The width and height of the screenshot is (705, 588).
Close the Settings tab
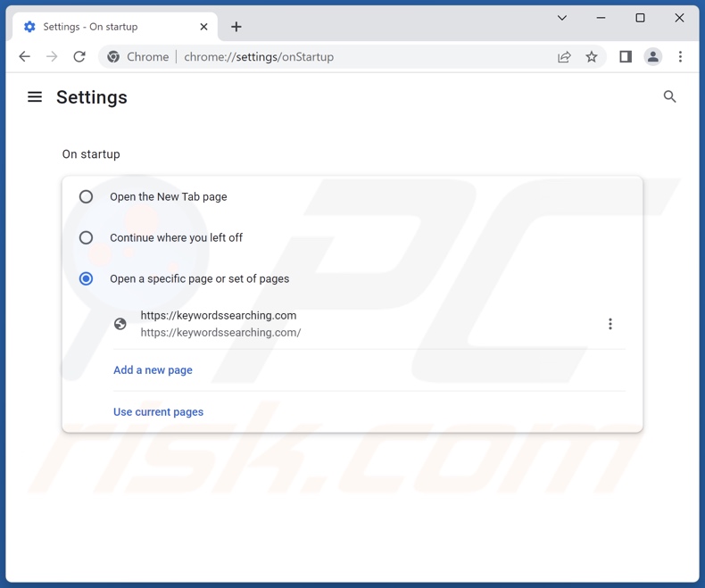203,27
